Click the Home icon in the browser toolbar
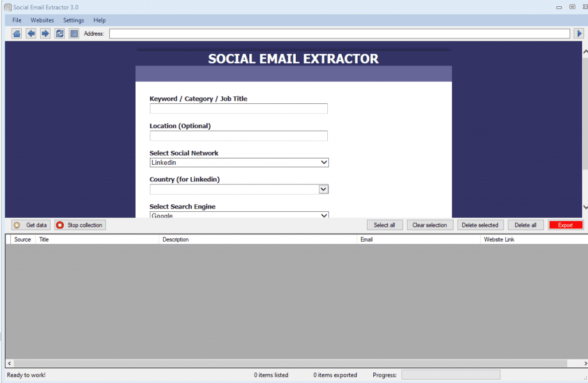Screen dimensions: 588x383 click(x=17, y=34)
